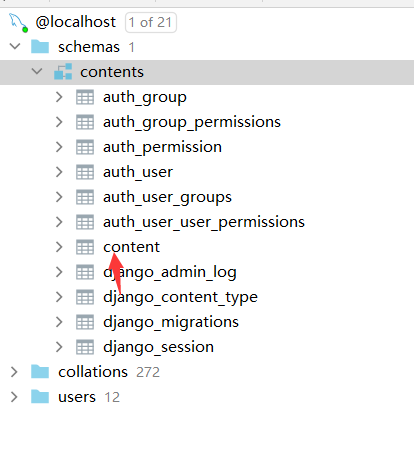Select auth_group_permissions table name
Viewport: 414px width, 449px height.
192,123
